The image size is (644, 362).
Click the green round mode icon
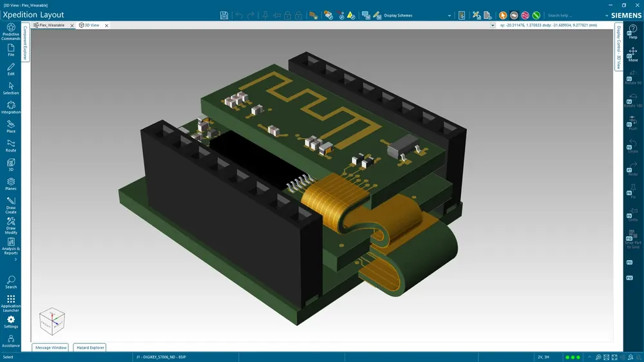pos(536,15)
